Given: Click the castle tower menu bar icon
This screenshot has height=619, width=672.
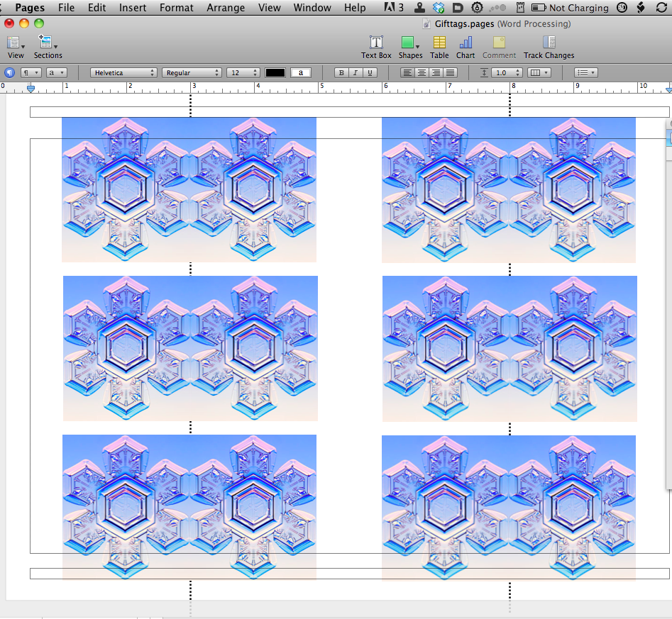Looking at the screenshot, I should (520, 8).
